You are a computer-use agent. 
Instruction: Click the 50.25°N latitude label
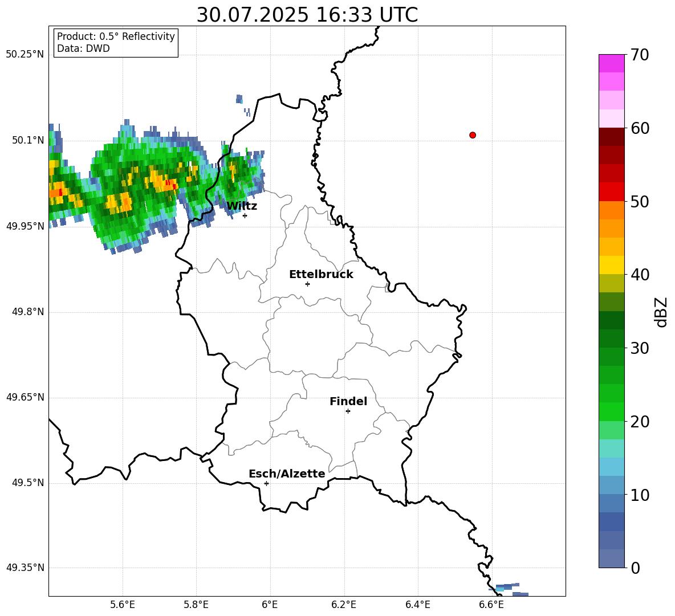point(25,54)
